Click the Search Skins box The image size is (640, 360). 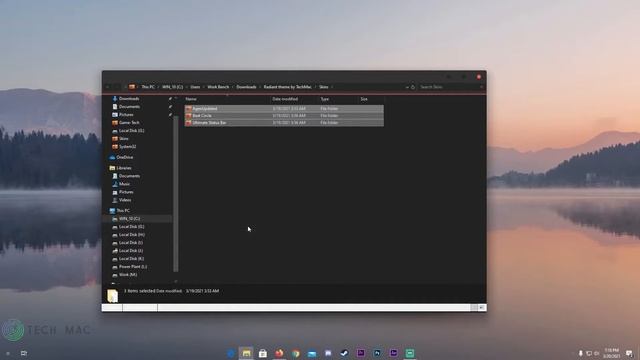coord(451,87)
